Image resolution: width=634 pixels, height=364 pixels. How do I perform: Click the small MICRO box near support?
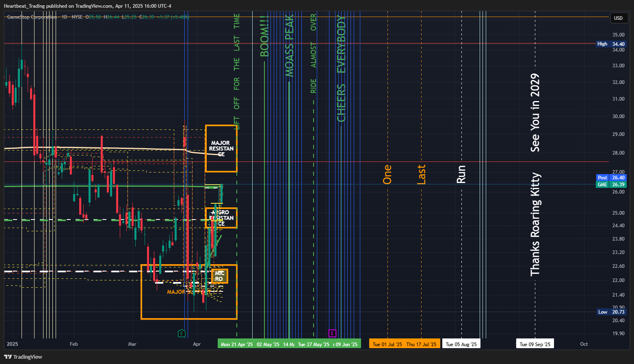(219, 276)
